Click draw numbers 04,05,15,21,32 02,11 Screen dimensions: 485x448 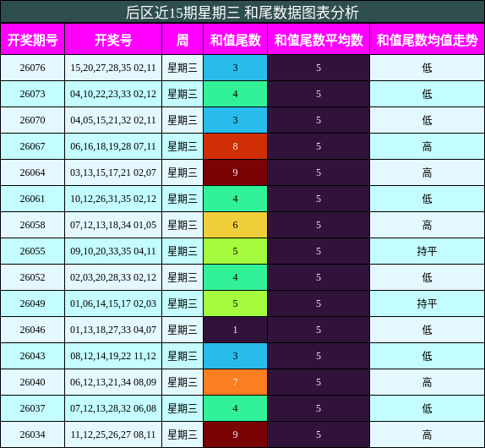click(x=113, y=120)
